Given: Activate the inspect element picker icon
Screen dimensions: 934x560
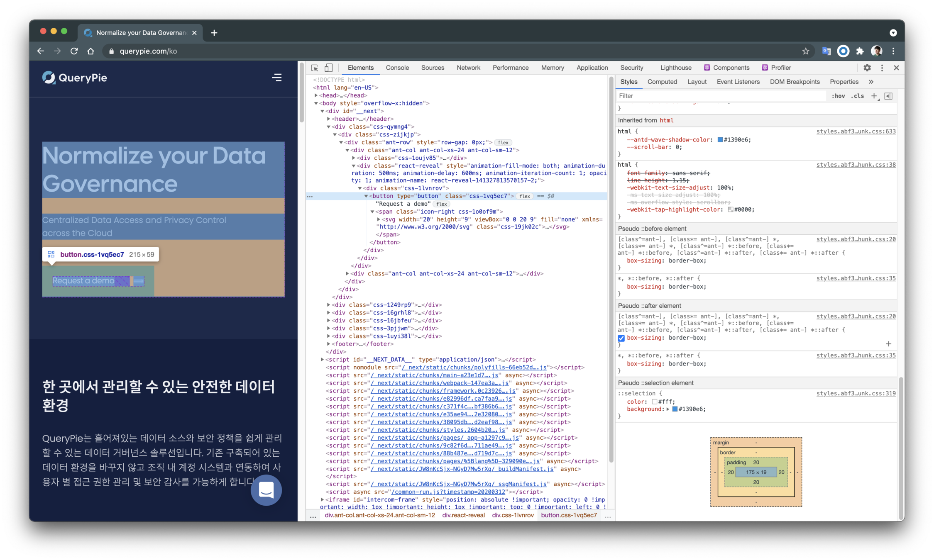Looking at the screenshot, I should coord(314,68).
